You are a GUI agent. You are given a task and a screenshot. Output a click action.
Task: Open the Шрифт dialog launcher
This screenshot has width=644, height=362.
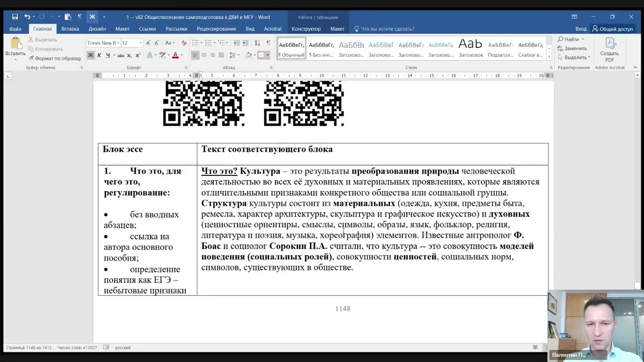(x=186, y=67)
